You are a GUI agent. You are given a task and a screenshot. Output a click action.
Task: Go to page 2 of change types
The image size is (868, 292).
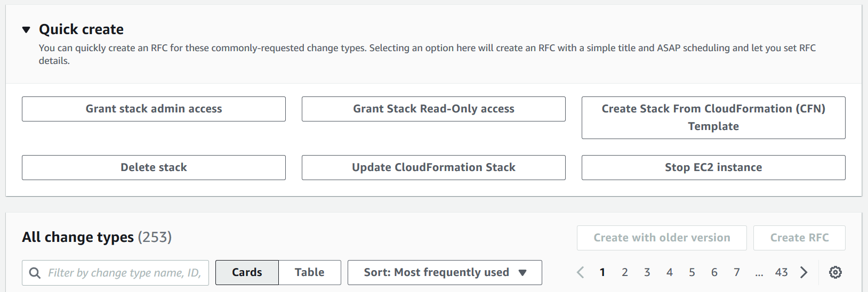pyautogui.click(x=624, y=272)
